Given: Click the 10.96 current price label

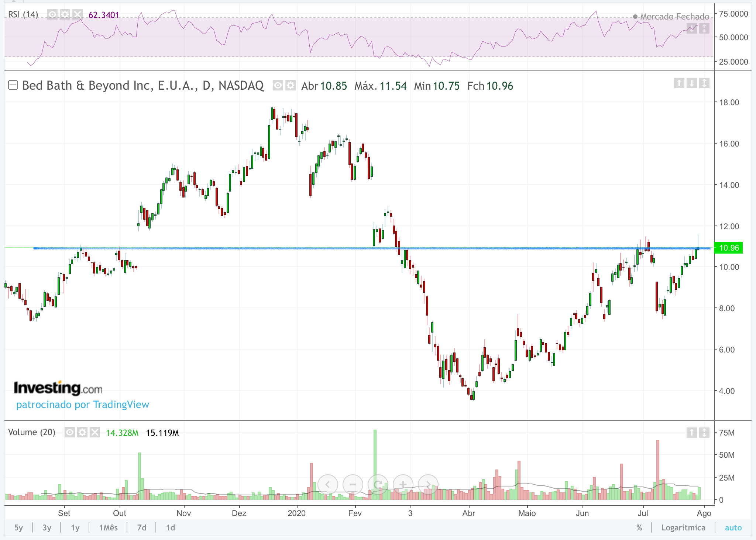Looking at the screenshot, I should point(729,248).
